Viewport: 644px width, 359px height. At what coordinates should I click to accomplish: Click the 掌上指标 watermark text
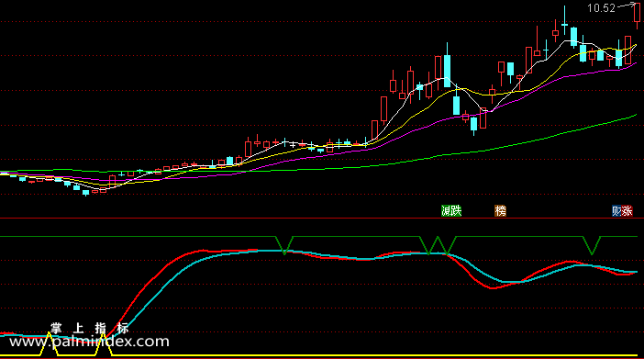[90, 328]
